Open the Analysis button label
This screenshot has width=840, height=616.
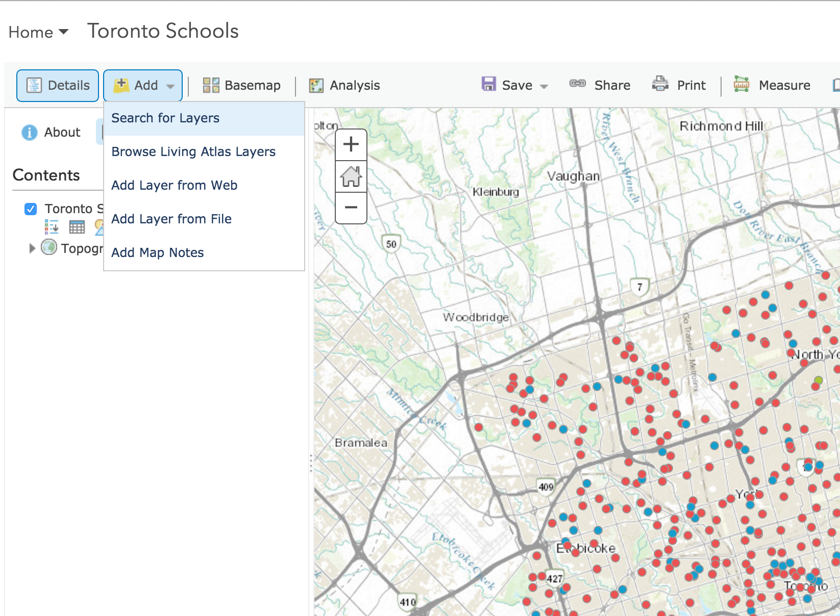[355, 85]
